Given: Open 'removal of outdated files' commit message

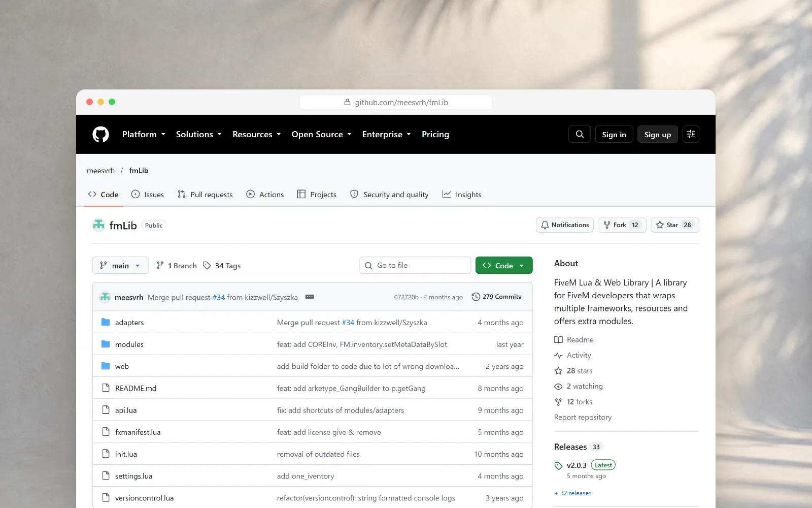Looking at the screenshot, I should [318, 454].
